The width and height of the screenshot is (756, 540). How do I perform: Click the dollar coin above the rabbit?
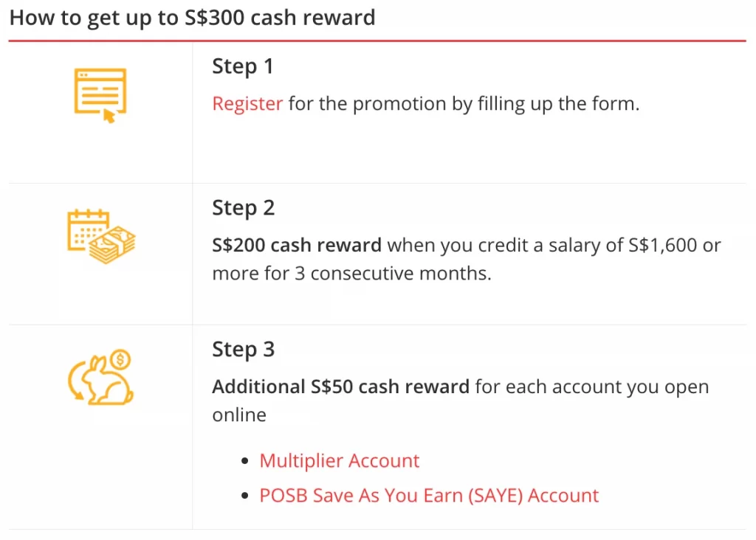click(x=120, y=359)
